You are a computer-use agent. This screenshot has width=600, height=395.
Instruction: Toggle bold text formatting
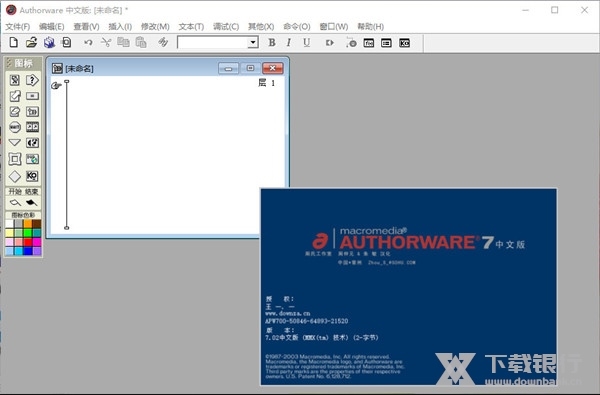(x=272, y=42)
